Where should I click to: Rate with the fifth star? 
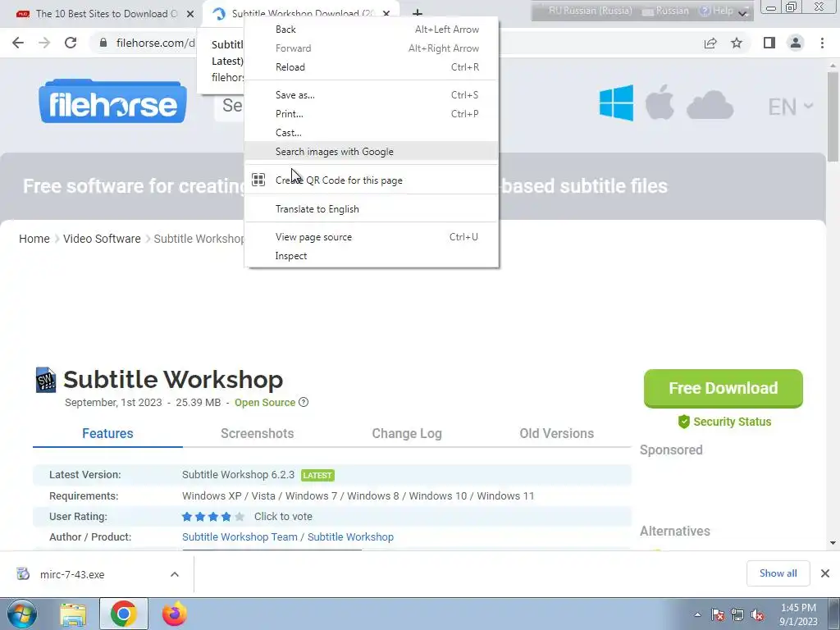pyautogui.click(x=240, y=517)
